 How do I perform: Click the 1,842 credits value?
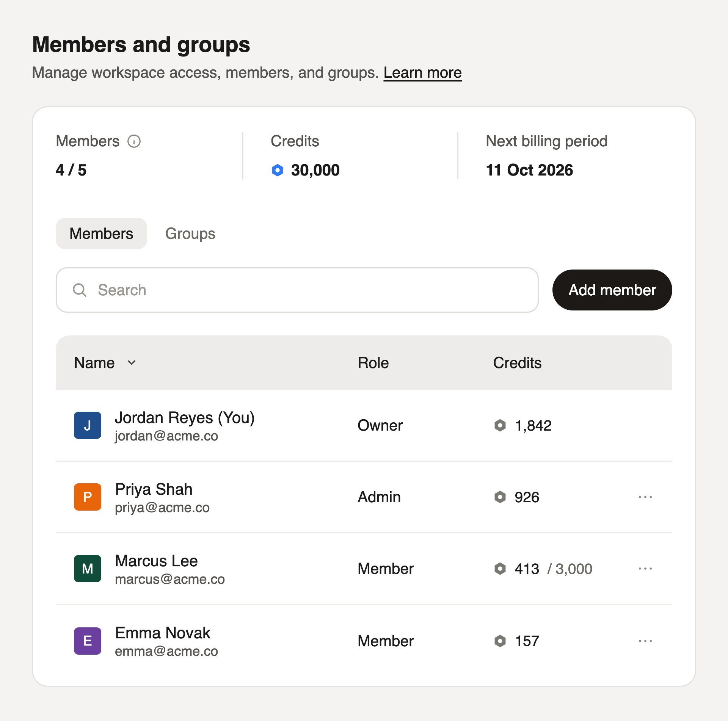coord(533,425)
